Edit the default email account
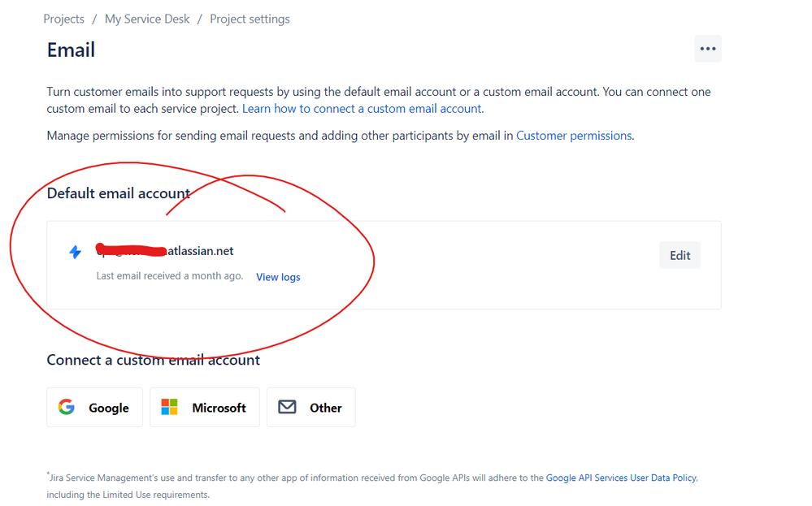The height and width of the screenshot is (506, 812). pyautogui.click(x=680, y=254)
